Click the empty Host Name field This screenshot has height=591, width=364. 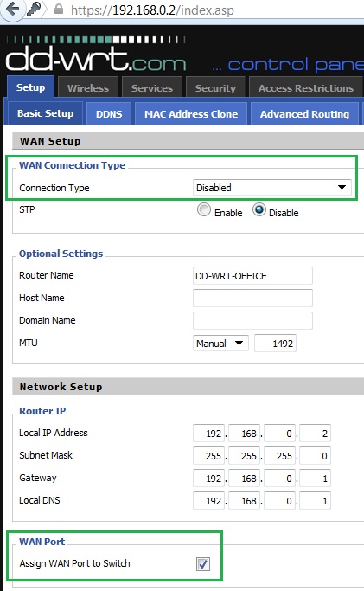pyautogui.click(x=252, y=299)
